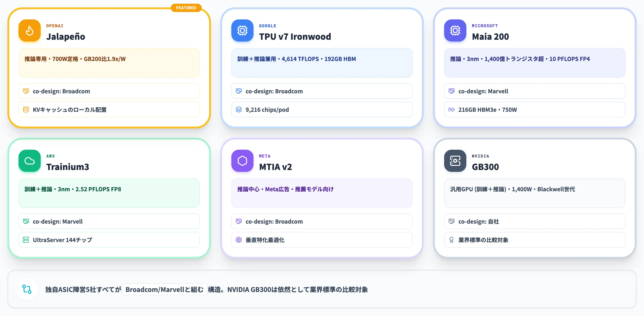Select the server icon beside UltraServer 144チップ

click(26, 240)
